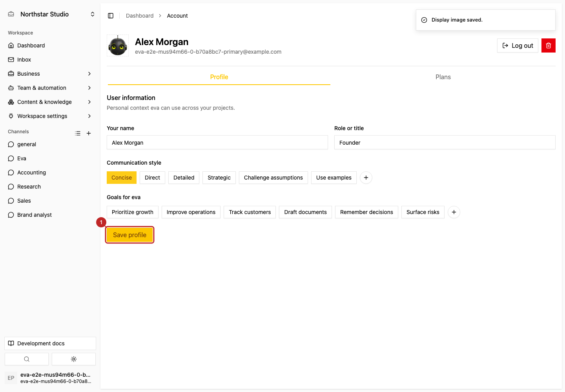
Task: Expand Content & knowledge section
Action: click(x=50, y=102)
